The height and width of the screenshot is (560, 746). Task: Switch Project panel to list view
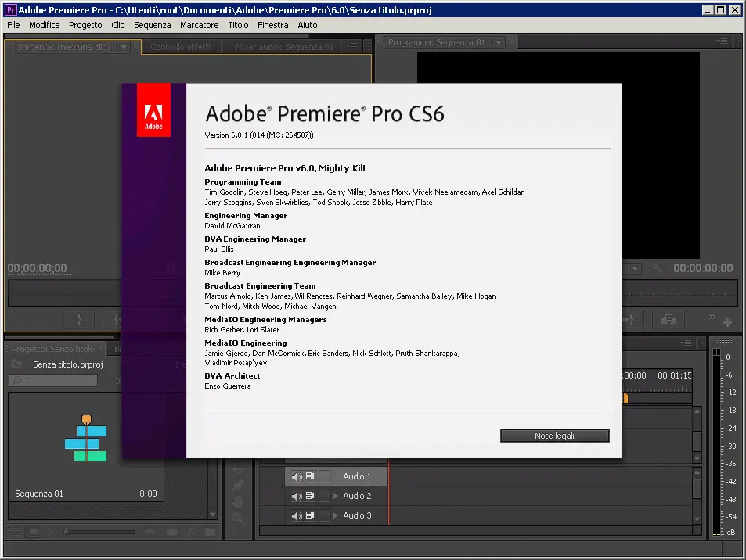13,532
